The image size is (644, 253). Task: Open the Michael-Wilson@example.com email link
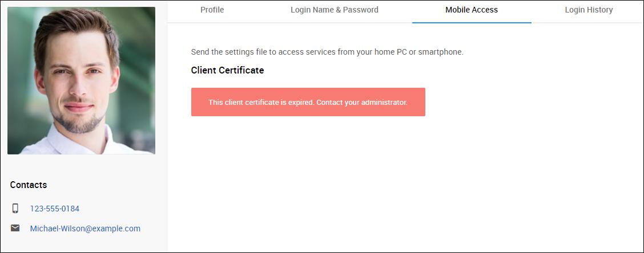click(x=85, y=228)
